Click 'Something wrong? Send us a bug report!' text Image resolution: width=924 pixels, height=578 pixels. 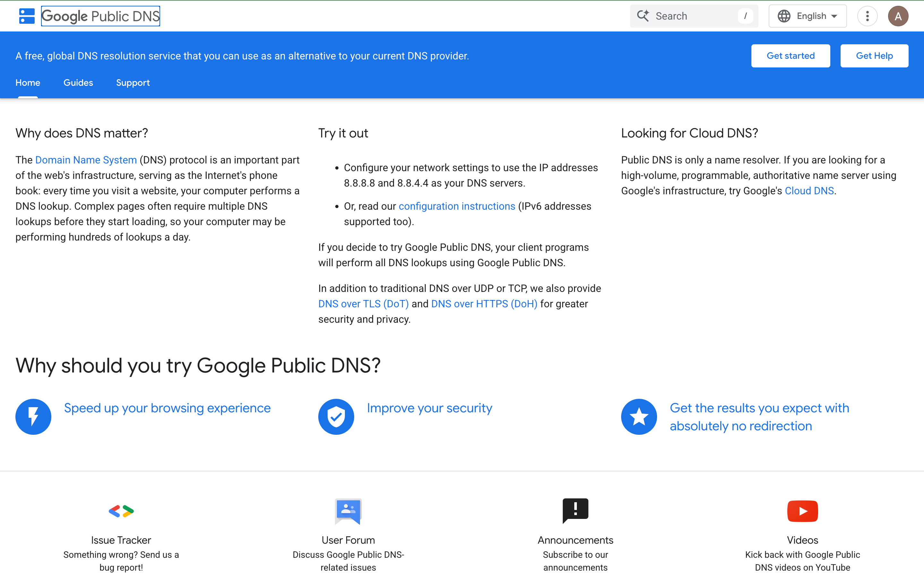pyautogui.click(x=121, y=561)
